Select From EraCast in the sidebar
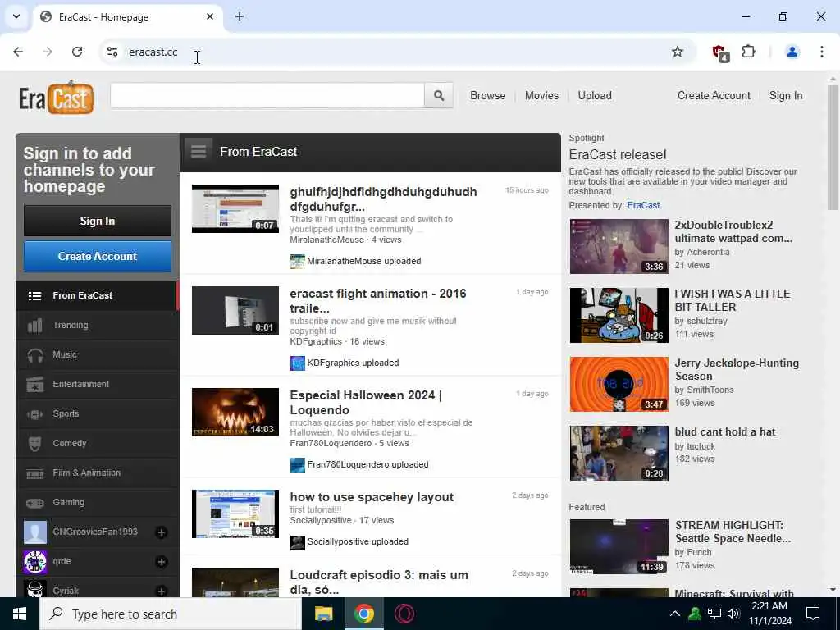840x630 pixels. 97,295
